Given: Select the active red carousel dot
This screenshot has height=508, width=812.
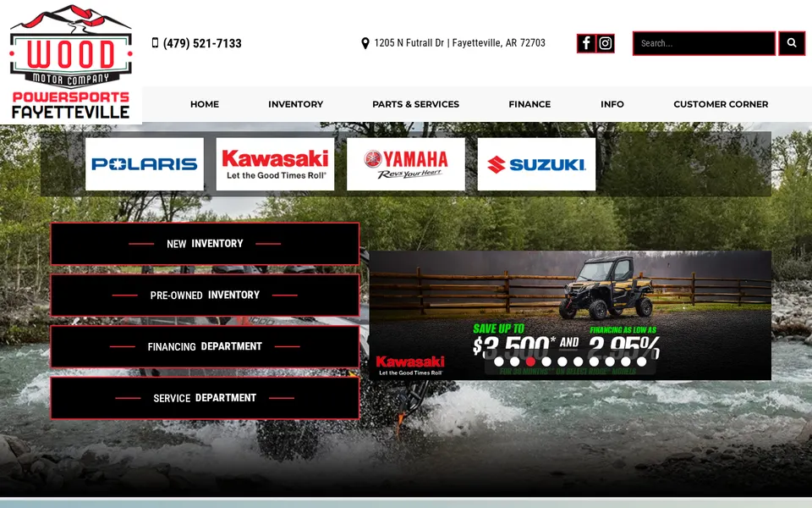Looking at the screenshot, I should point(530,362).
